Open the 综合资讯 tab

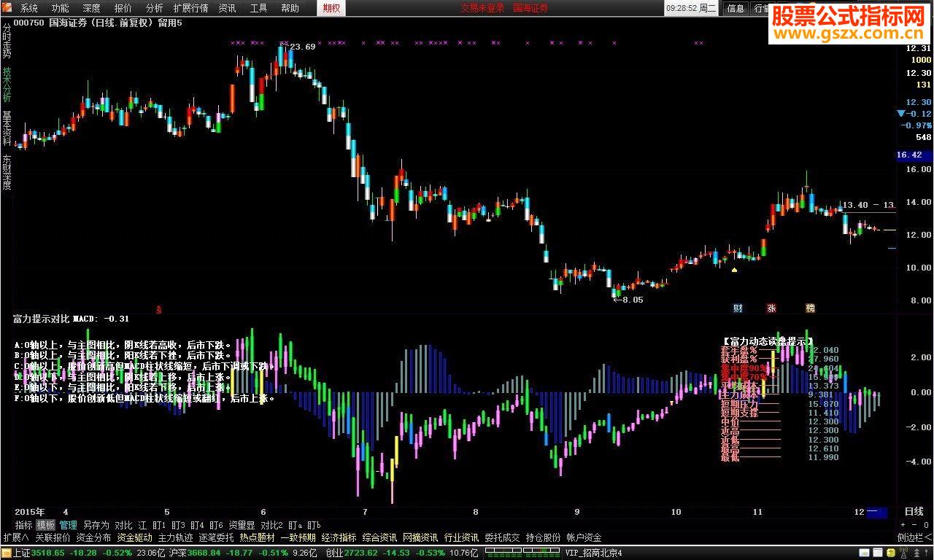coord(380,538)
